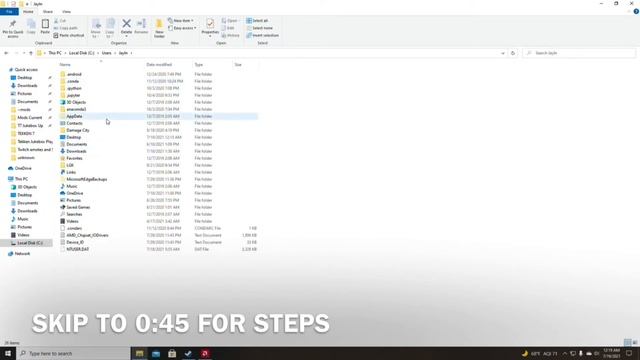Select 3D Objects under This PC

(x=27, y=187)
